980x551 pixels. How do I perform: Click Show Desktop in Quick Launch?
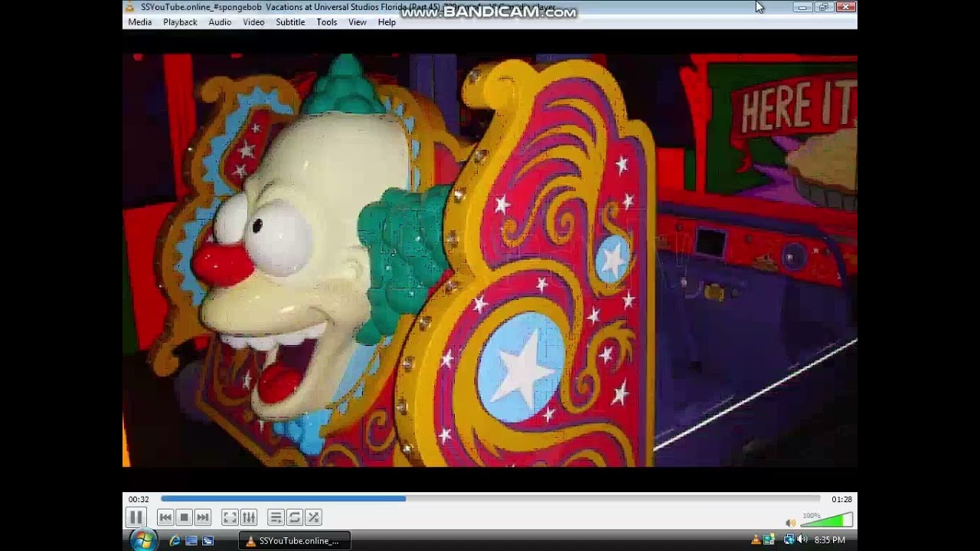click(x=191, y=541)
